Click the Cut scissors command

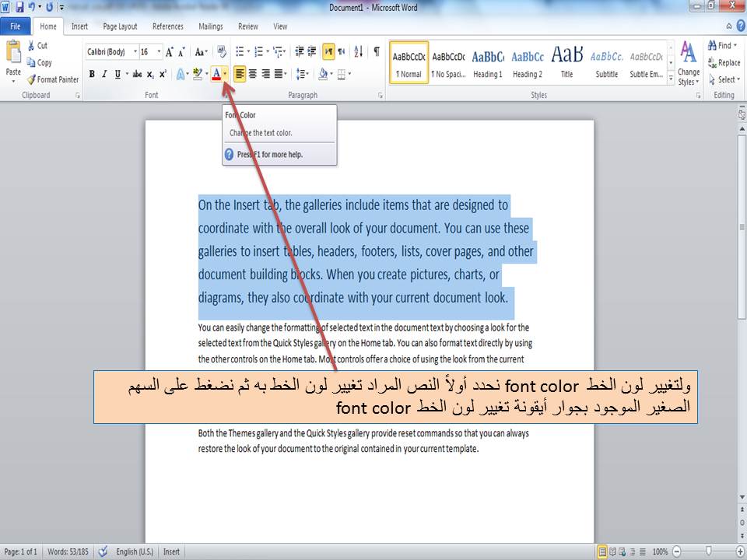click(37, 46)
